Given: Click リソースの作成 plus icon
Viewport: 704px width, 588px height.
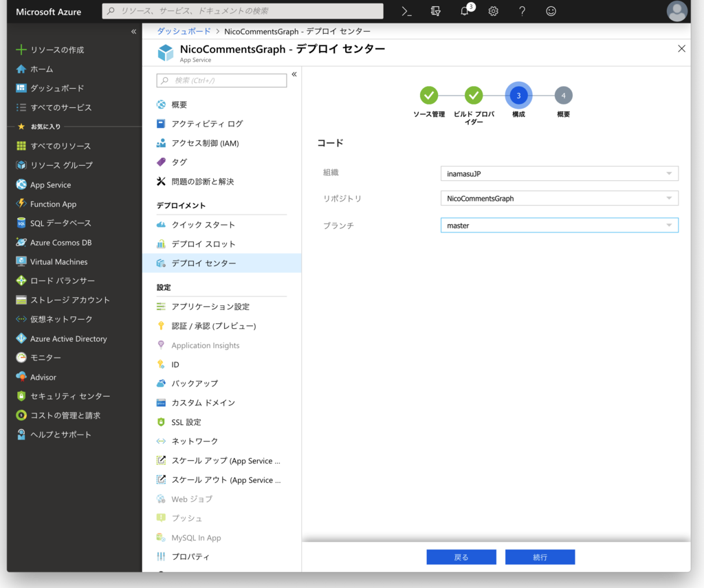Looking at the screenshot, I should (21, 50).
